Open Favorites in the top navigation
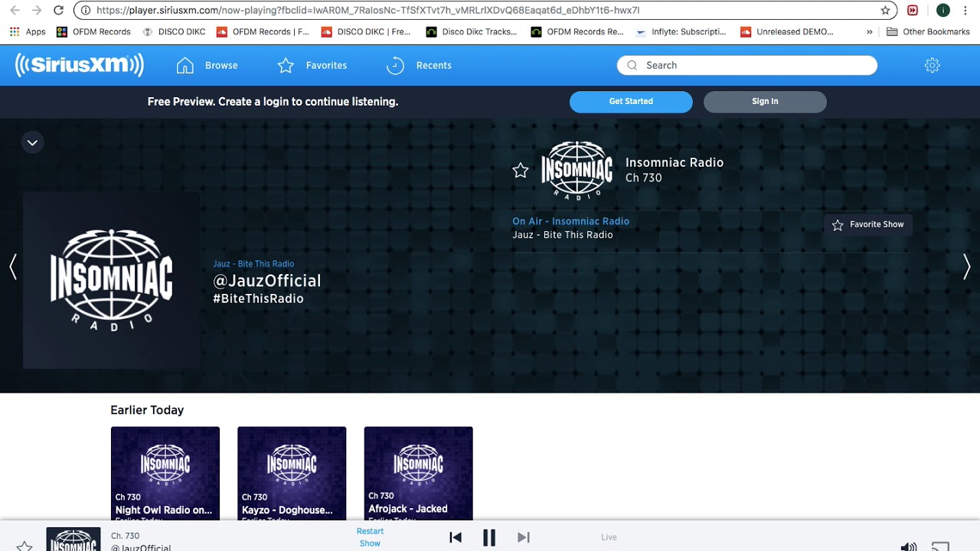This screenshot has width=980, height=551. tap(312, 65)
